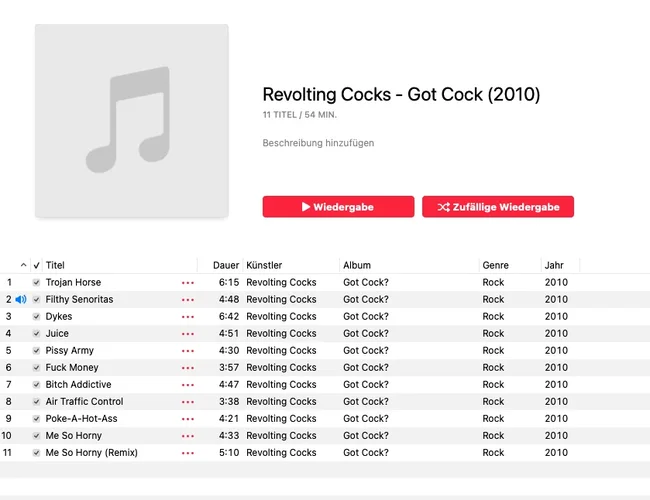Click the more options dots for Me So Horny (Remix)

click(x=188, y=453)
